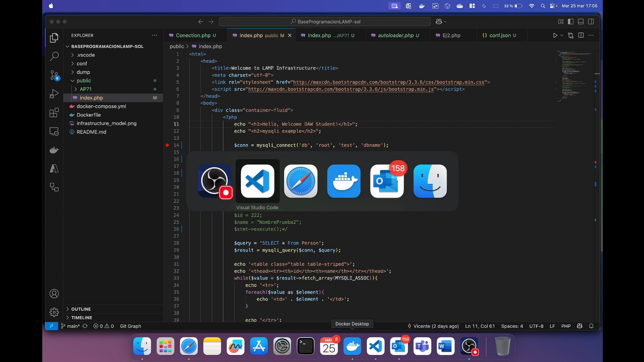Open the Accounts icon in activity bar

[54, 294]
